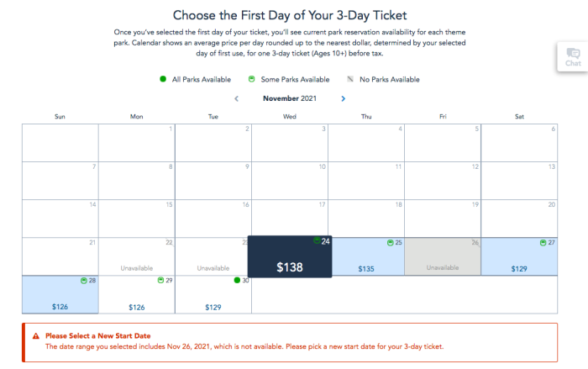Click the red warning triangle icon

click(35, 335)
